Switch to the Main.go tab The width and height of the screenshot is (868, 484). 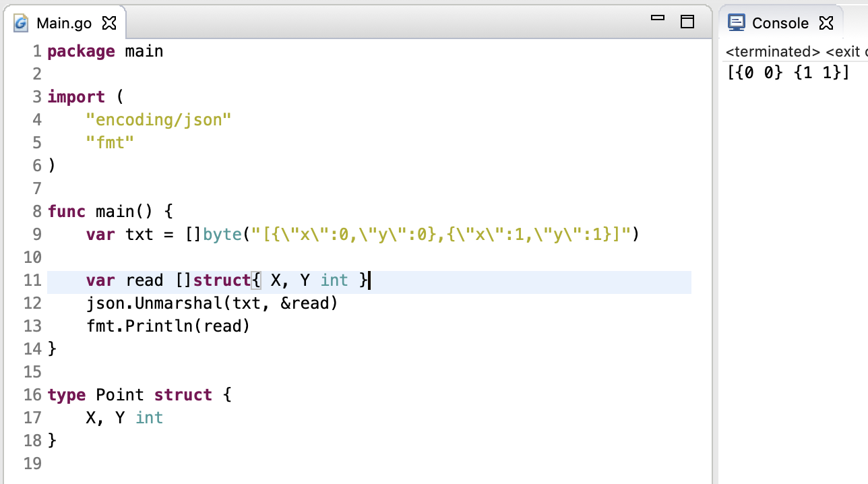tap(63, 24)
